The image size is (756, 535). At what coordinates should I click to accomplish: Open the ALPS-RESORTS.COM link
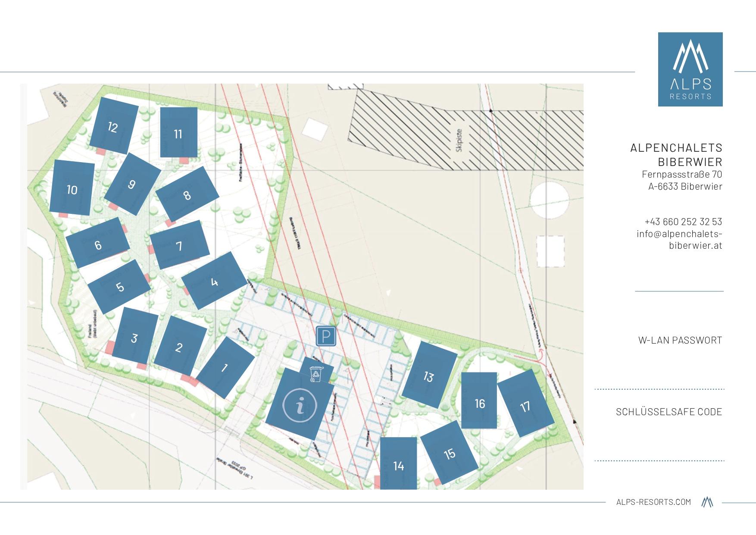653,502
